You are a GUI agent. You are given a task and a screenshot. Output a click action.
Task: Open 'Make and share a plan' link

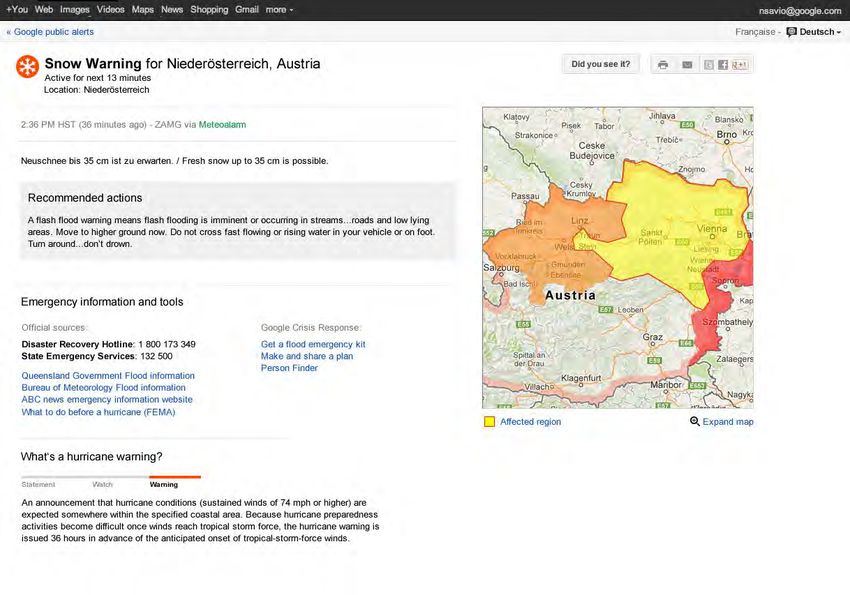tap(307, 356)
